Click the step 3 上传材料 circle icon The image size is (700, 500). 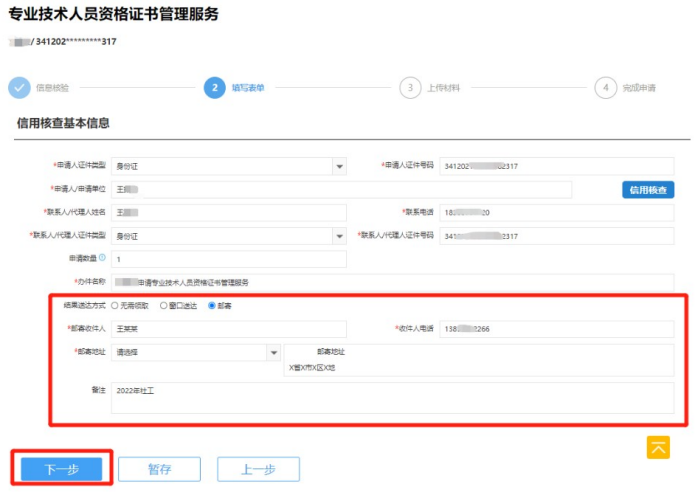(409, 88)
